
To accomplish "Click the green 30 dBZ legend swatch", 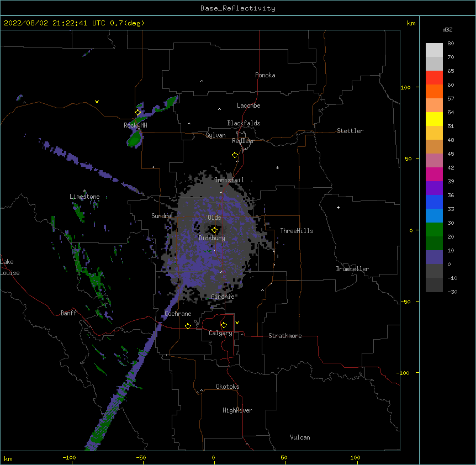I will pyautogui.click(x=434, y=230).
